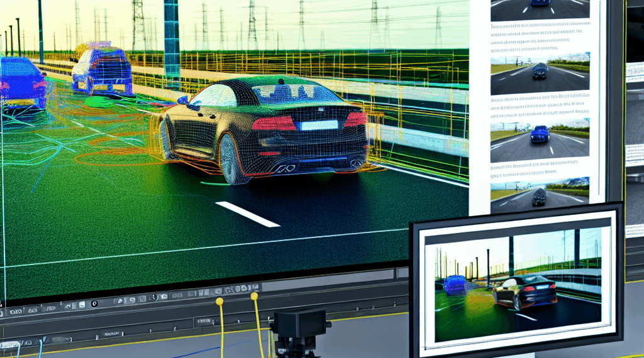Image resolution: width=644 pixels, height=358 pixels.
Task: Click the text paragraph below the second thumbnail
Action: click(x=540, y=106)
